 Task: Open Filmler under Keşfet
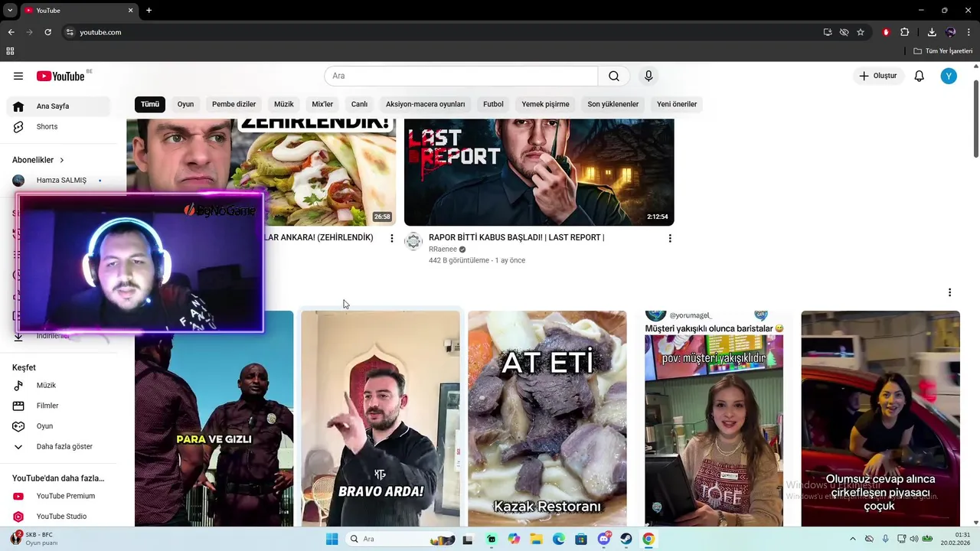59,406
